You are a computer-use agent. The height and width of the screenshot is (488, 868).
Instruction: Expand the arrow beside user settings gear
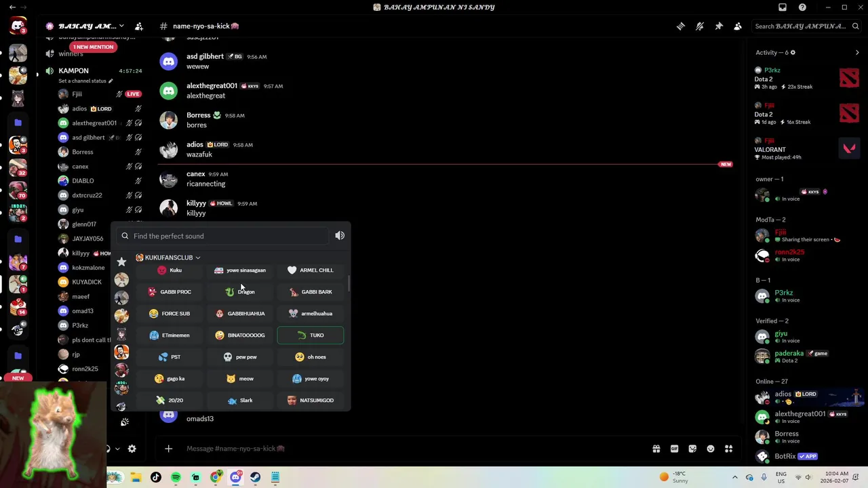tap(117, 449)
